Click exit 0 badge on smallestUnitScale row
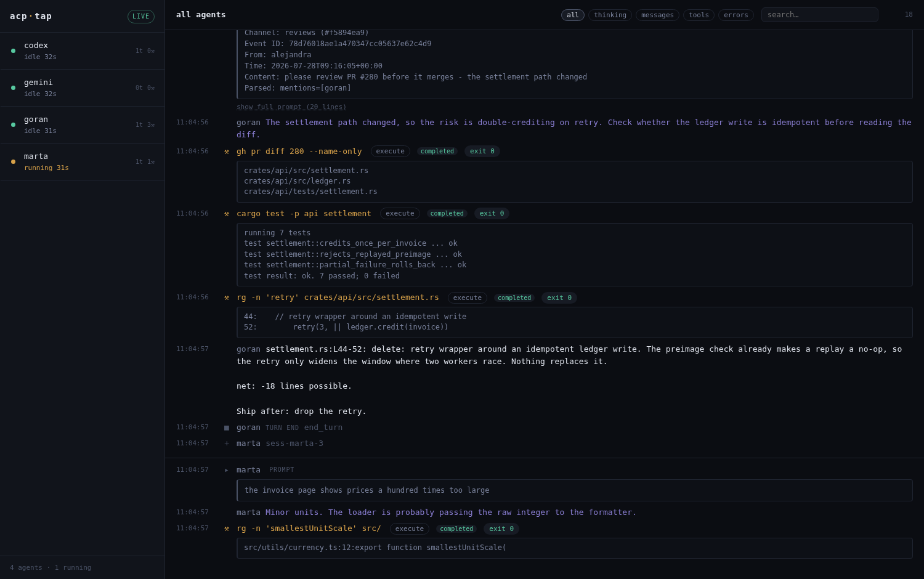This screenshot has width=924, height=579. pos(501,529)
